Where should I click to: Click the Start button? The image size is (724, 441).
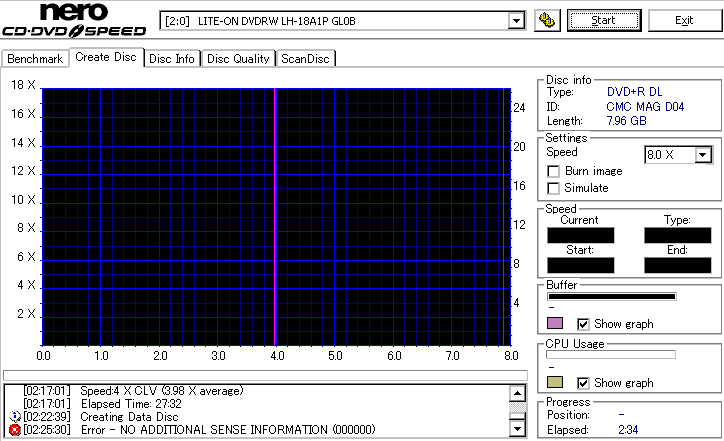[604, 20]
